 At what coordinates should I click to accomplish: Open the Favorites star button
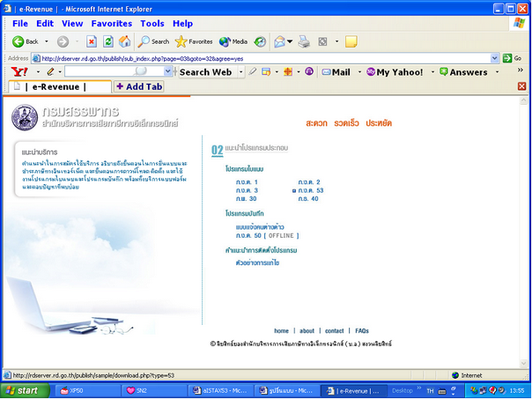(x=194, y=41)
